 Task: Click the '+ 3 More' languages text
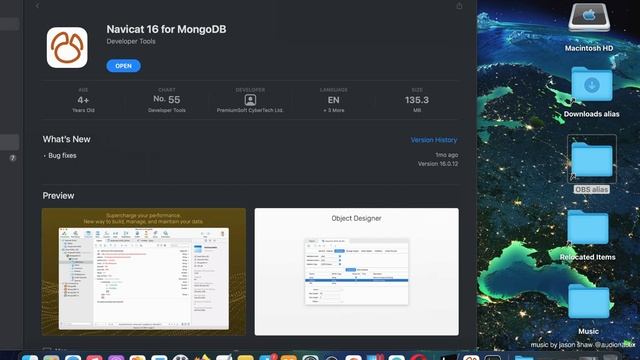[x=333, y=110]
